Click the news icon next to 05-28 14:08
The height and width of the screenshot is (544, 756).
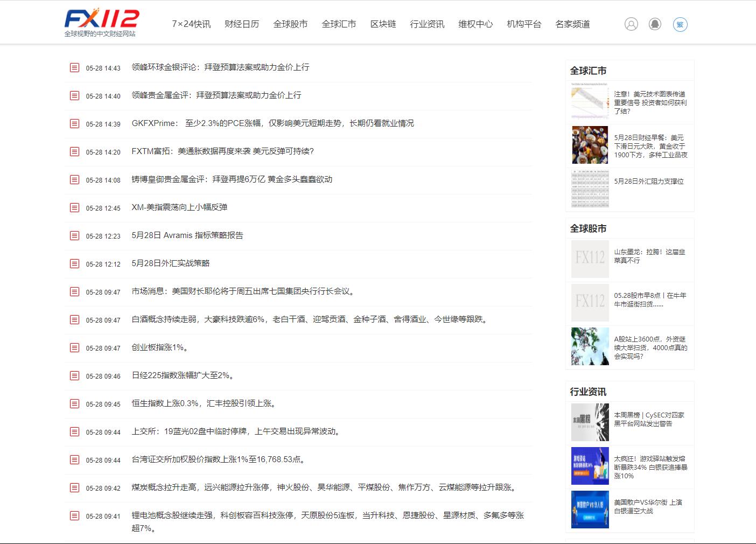74,179
